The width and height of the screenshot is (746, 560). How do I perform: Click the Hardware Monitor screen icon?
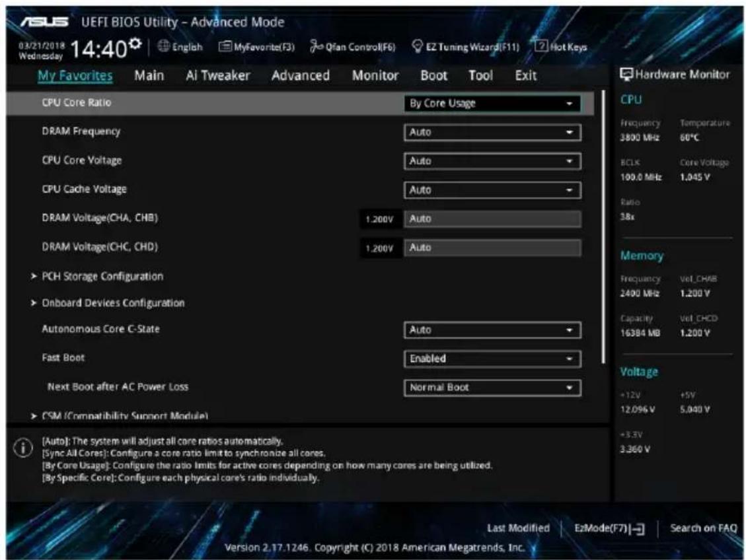tap(626, 74)
